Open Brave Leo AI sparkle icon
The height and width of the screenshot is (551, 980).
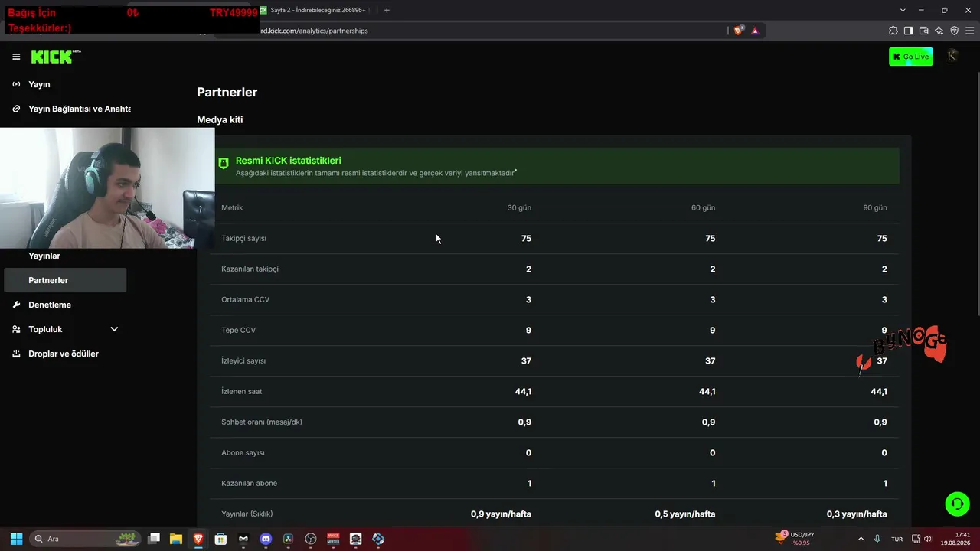point(939,31)
